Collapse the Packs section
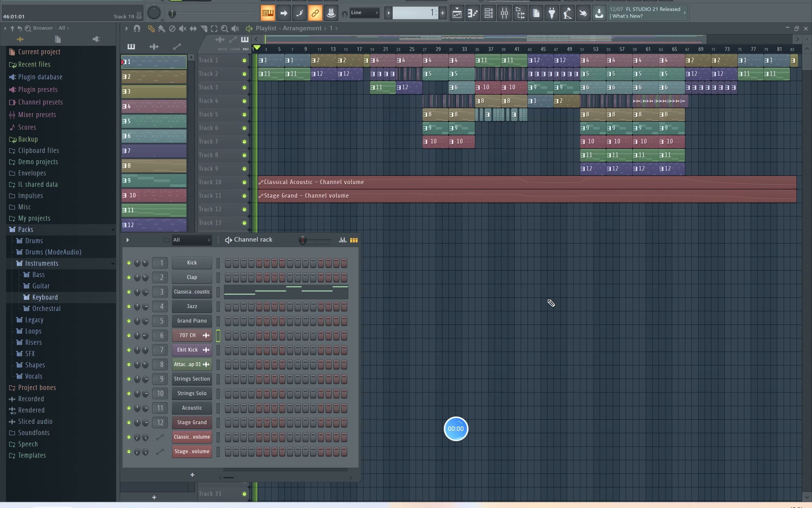Screen dimensions: 812x508 (25, 229)
